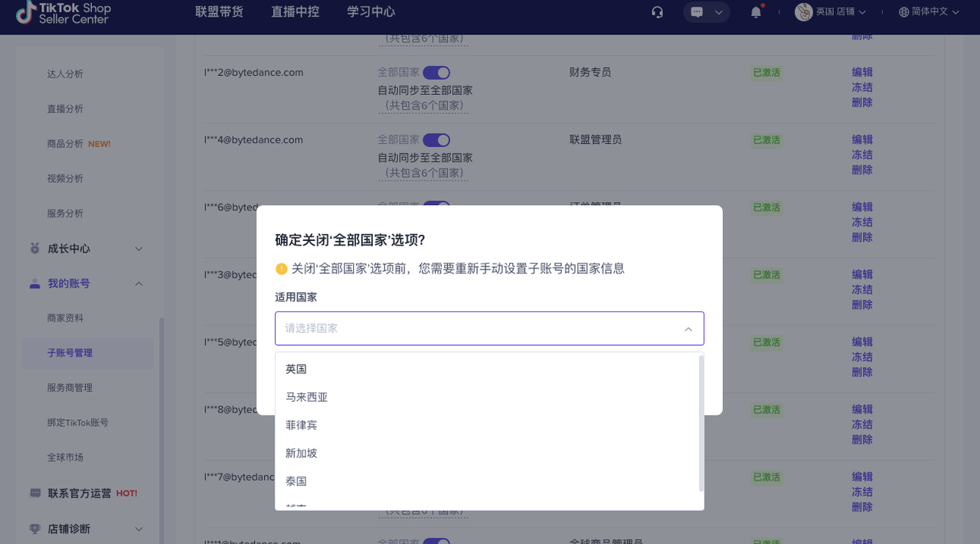This screenshot has height=544, width=980.
Task: Click the 成长中心 medal icon
Action: [x=34, y=249]
